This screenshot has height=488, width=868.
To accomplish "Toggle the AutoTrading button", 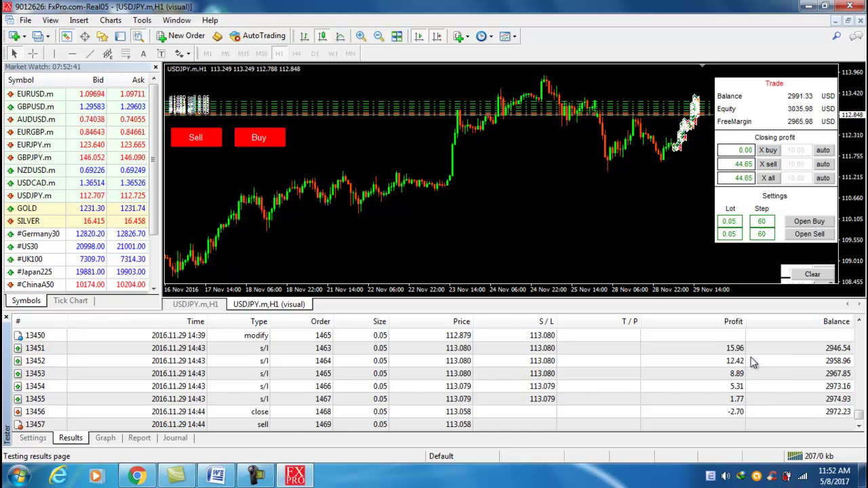I will tap(258, 36).
